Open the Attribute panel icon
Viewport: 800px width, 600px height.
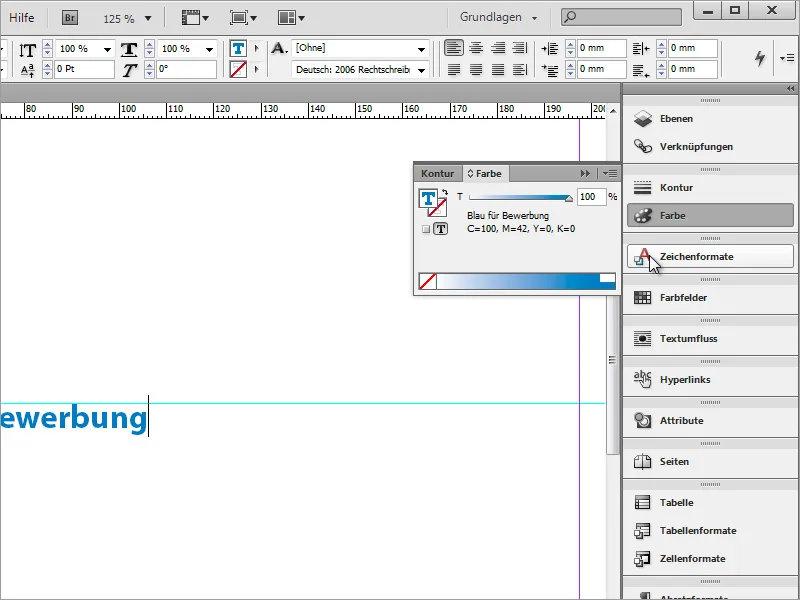(x=643, y=420)
